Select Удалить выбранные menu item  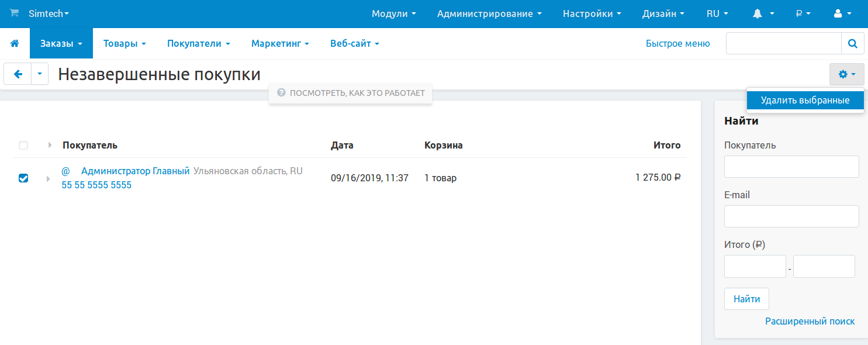805,101
